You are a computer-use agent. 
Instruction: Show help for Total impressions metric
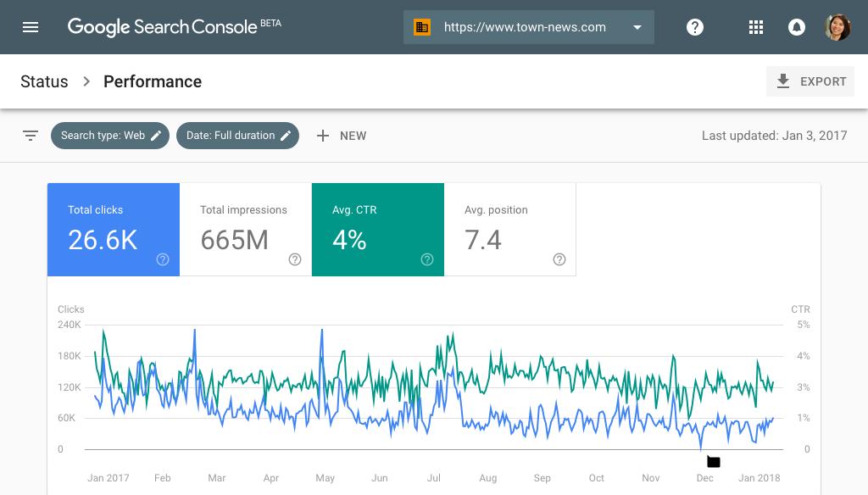[x=295, y=259]
